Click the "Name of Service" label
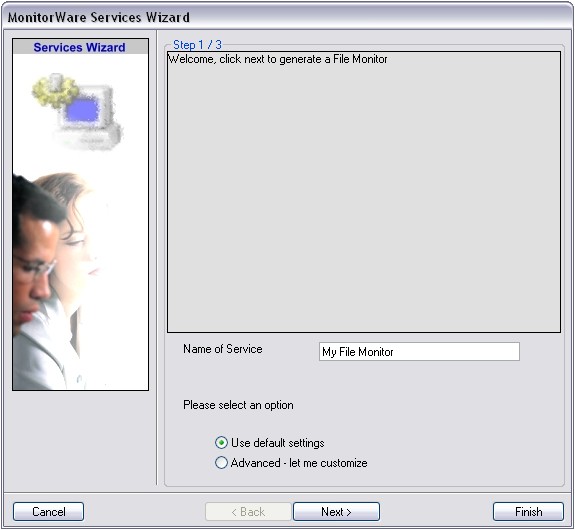 coord(223,349)
